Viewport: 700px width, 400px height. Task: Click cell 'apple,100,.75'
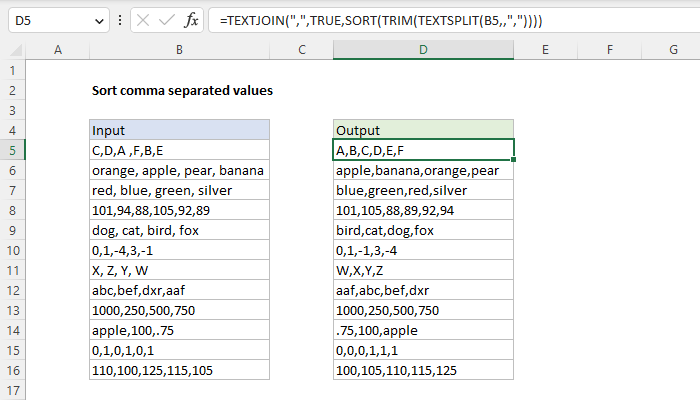click(x=179, y=330)
